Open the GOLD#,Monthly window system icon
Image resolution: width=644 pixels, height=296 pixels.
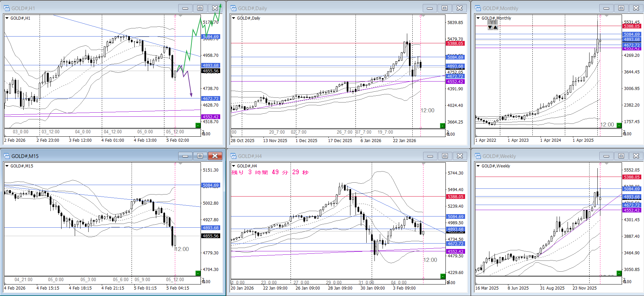[x=478, y=8]
